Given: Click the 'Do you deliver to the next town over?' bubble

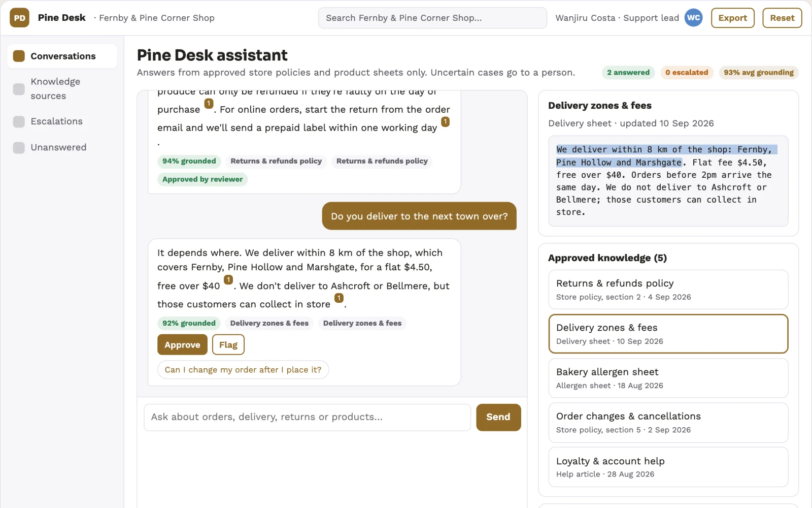Looking at the screenshot, I should pyautogui.click(x=419, y=216).
